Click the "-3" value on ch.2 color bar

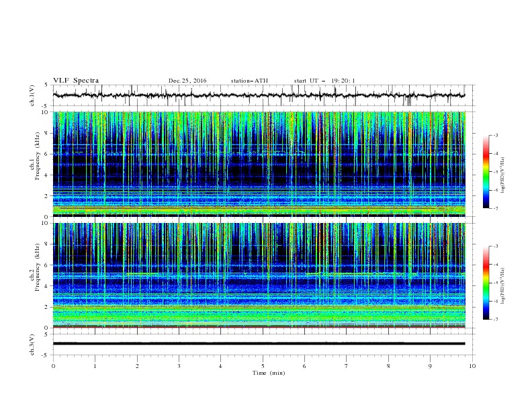[x=496, y=246]
